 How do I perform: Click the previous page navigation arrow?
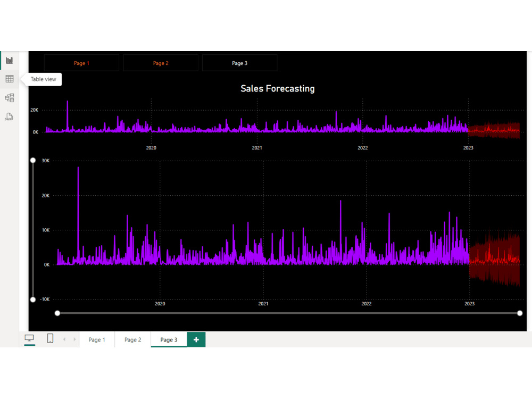click(x=64, y=339)
